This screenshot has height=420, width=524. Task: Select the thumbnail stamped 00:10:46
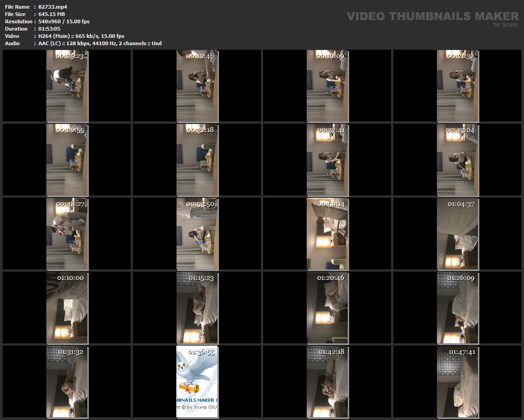[197, 86]
